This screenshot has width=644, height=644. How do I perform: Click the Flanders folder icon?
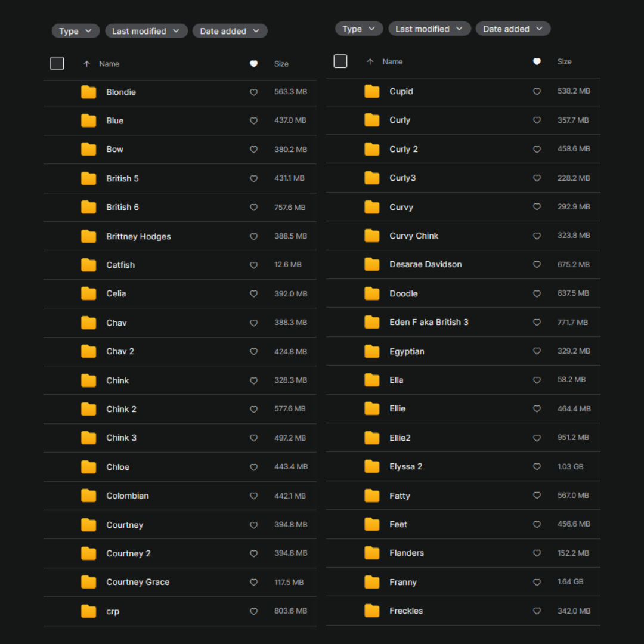pyautogui.click(x=372, y=553)
